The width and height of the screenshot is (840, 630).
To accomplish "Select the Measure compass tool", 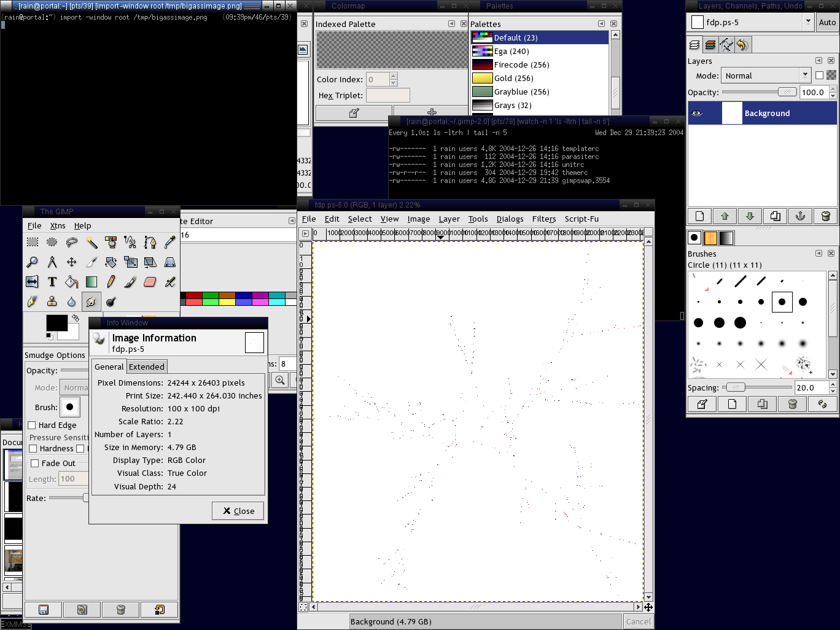I will pos(52,262).
